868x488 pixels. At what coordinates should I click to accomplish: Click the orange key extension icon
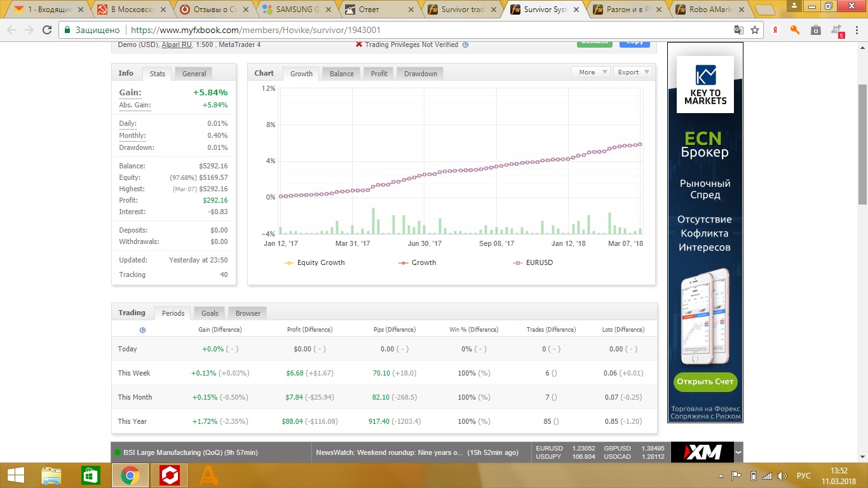point(795,30)
